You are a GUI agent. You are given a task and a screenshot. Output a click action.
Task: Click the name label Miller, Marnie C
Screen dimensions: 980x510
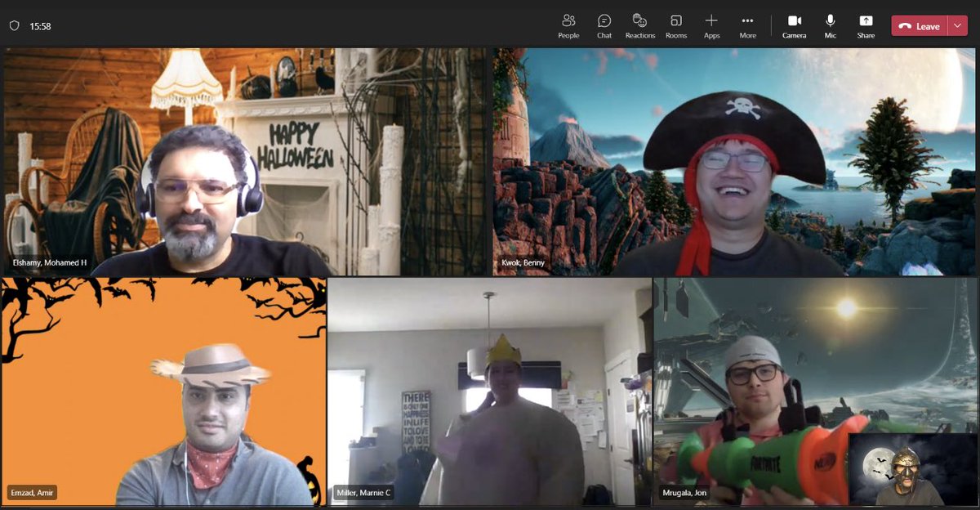pos(364,493)
